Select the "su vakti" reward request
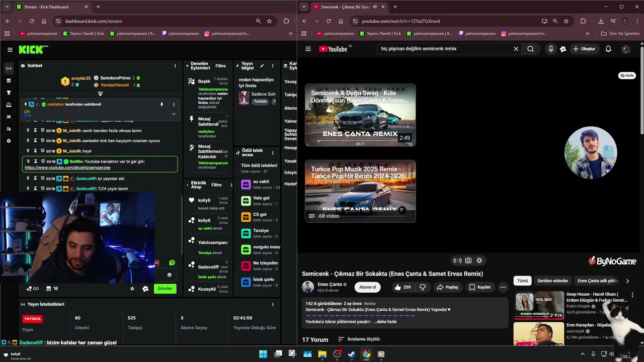The image size is (644, 362). click(x=259, y=184)
